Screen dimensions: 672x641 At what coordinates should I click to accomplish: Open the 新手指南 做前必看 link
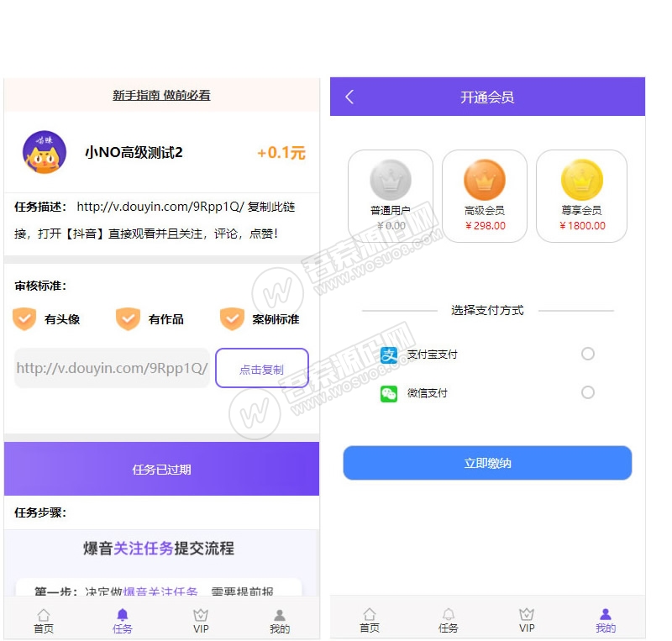(161, 96)
